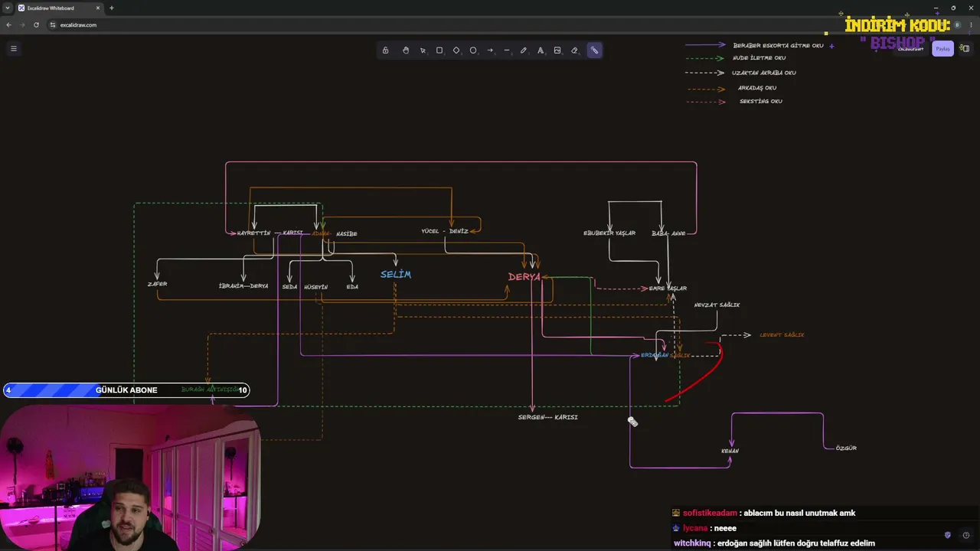Screen dimensions: 980x551
Task: Click the GÜNLÜK ABONE progress bar
Action: (x=126, y=390)
